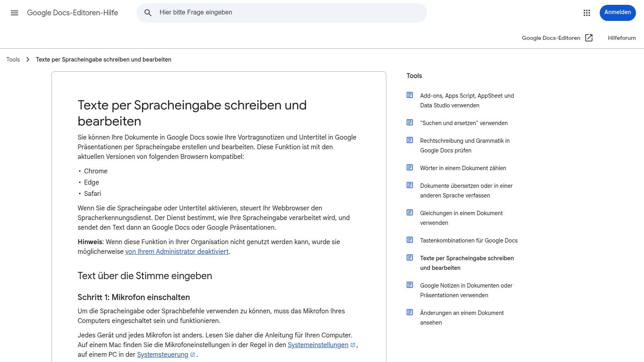The width and height of the screenshot is (644, 362).
Task: Click the "Text über die Stimme eingeben" heading
Action: pyautogui.click(x=145, y=276)
